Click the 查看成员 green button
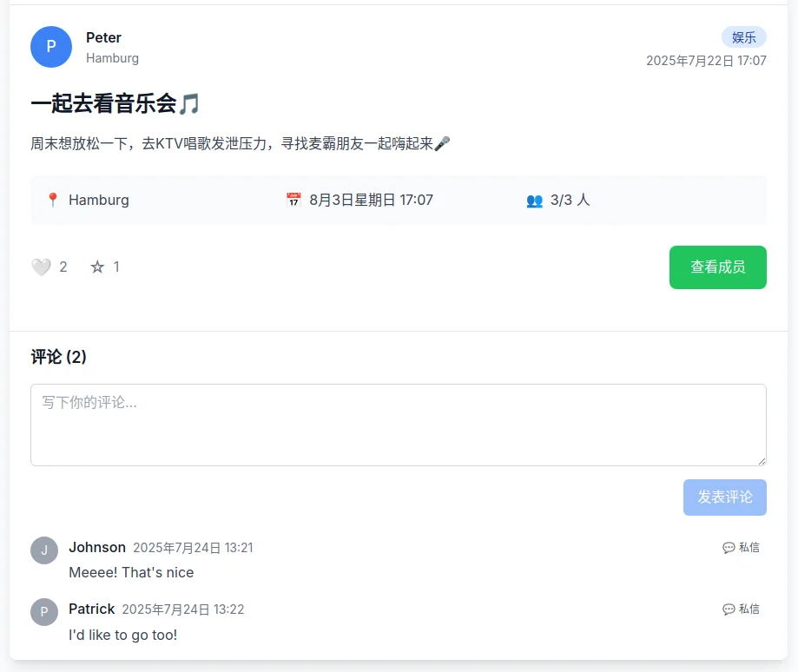 pos(717,267)
